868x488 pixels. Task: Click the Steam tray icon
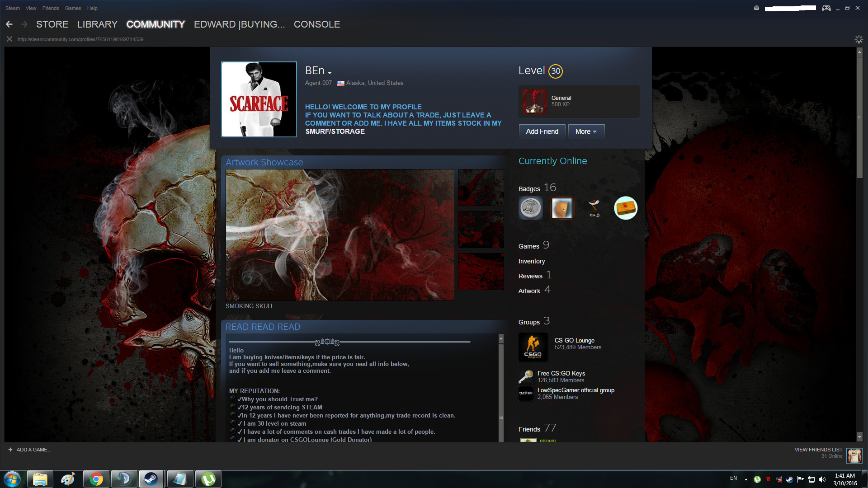coord(789,479)
